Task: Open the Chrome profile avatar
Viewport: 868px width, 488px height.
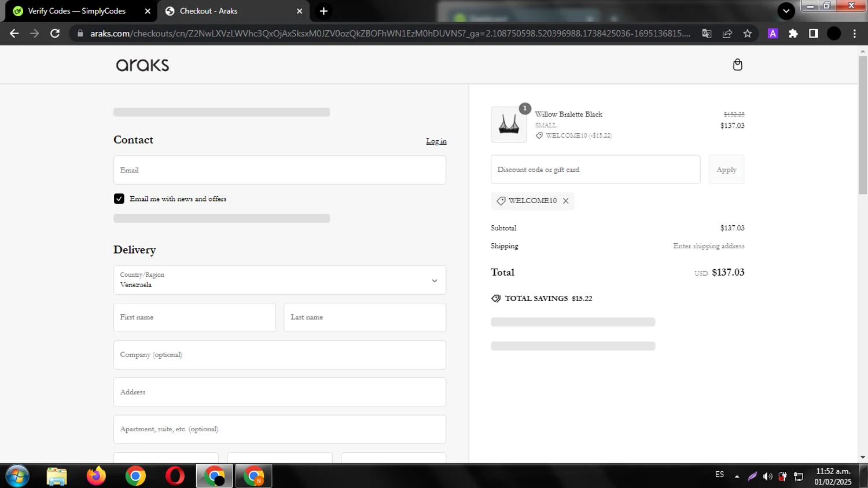Action: pos(834,34)
